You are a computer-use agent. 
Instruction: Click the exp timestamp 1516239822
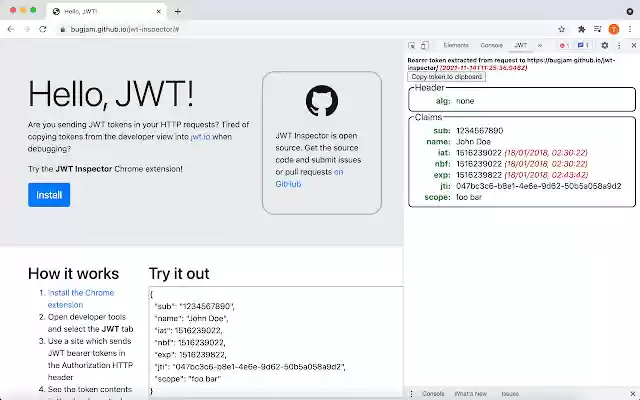(x=479, y=175)
